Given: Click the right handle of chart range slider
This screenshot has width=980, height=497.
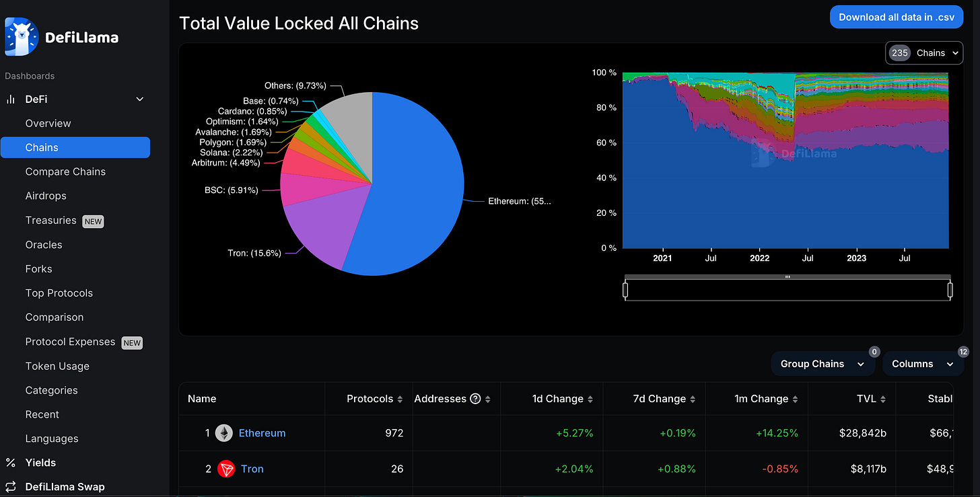Looking at the screenshot, I should 950,290.
